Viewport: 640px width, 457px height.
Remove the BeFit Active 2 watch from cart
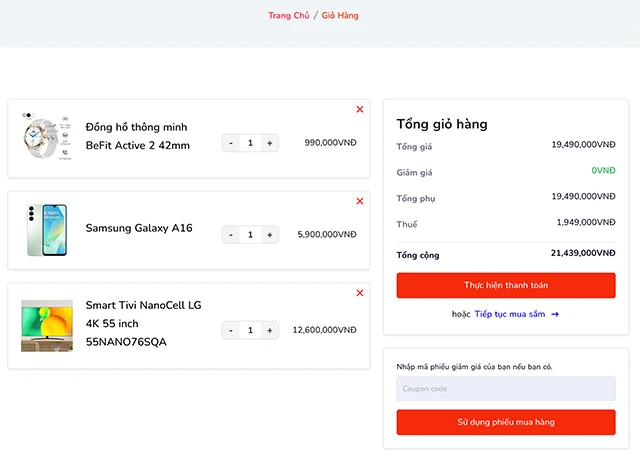pos(360,109)
